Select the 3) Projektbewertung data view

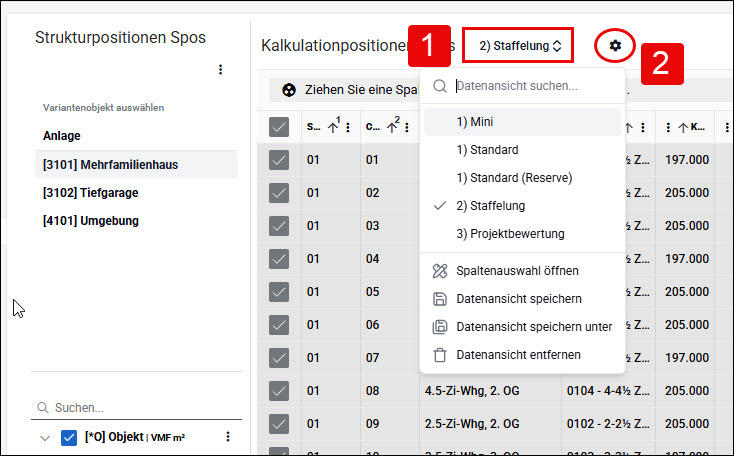coord(522,234)
